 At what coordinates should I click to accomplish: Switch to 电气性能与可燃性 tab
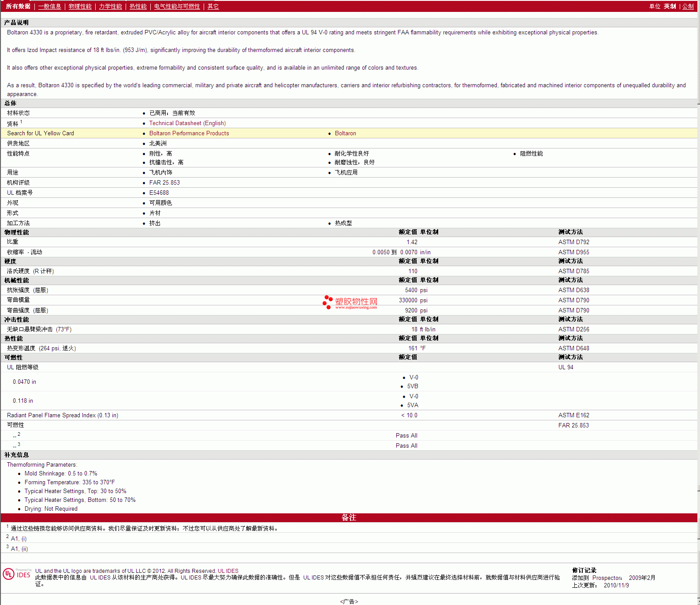(x=177, y=6)
